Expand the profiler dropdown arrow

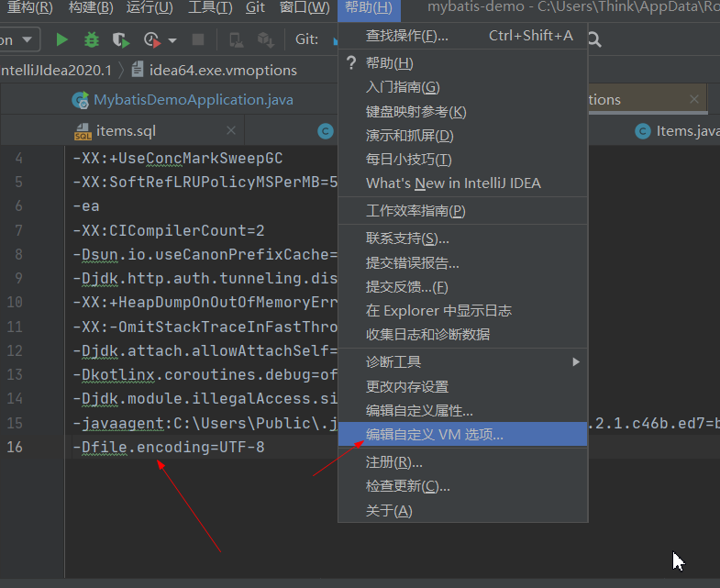tap(172, 41)
